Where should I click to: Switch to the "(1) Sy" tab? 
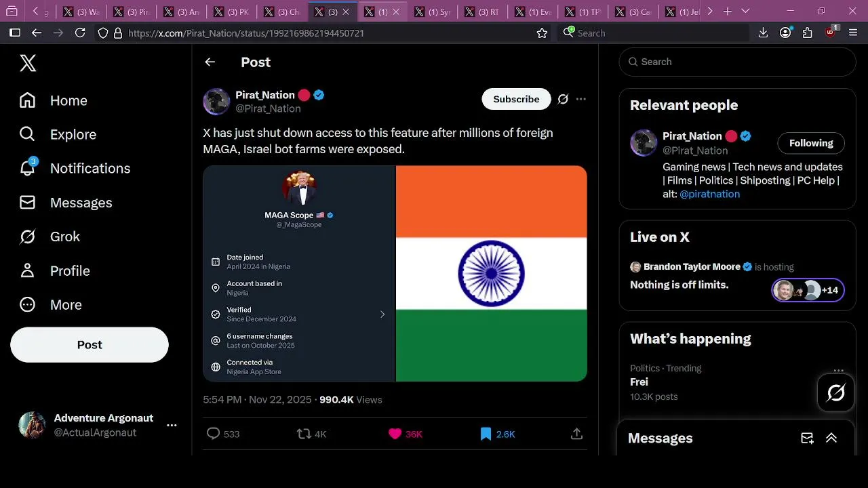[x=433, y=12]
